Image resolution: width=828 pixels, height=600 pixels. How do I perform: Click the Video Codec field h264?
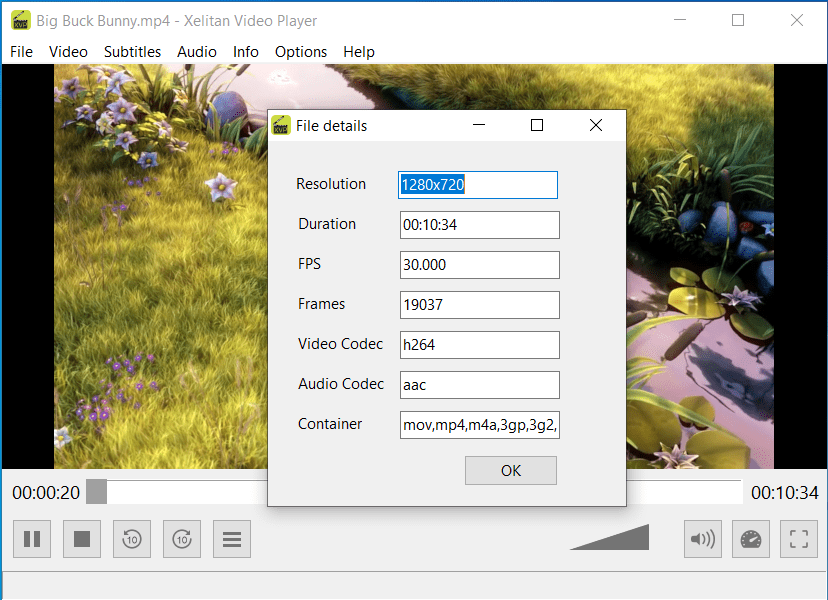click(479, 345)
